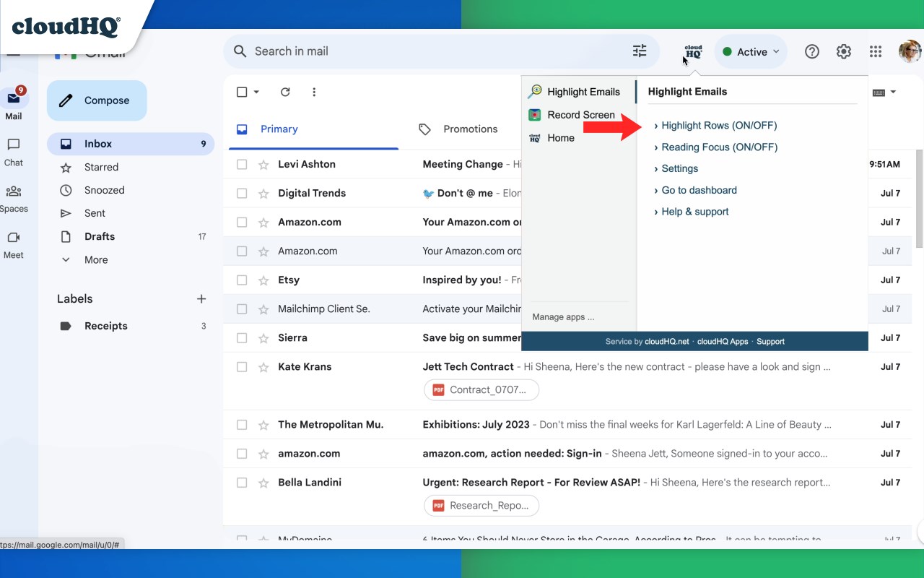Viewport: 924px width, 578px height.
Task: Open Spaces from the side rail
Action: (x=14, y=199)
